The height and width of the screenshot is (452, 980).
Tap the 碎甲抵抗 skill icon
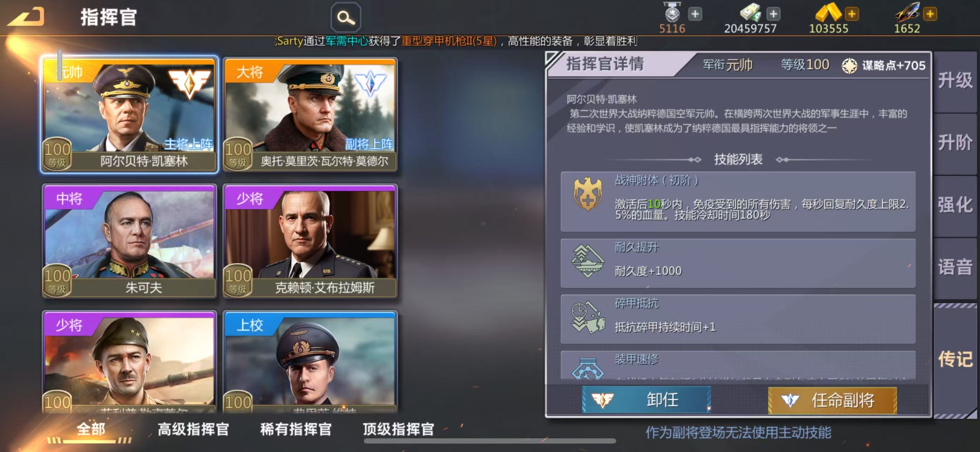[x=588, y=317]
